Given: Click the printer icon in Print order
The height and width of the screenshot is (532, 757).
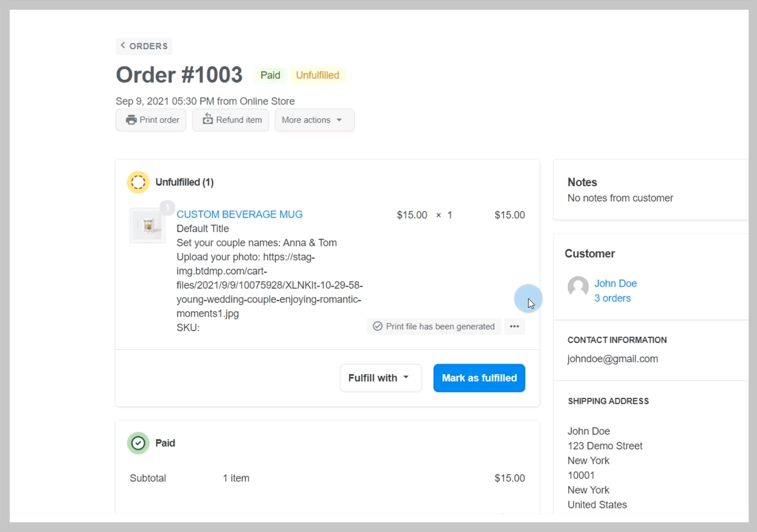Looking at the screenshot, I should pos(131,120).
